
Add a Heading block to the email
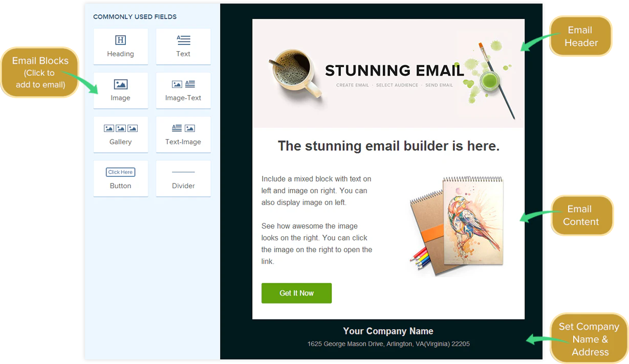point(121,47)
